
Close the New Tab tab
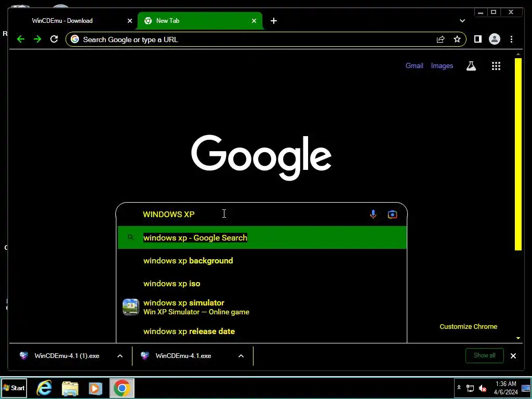254,21
